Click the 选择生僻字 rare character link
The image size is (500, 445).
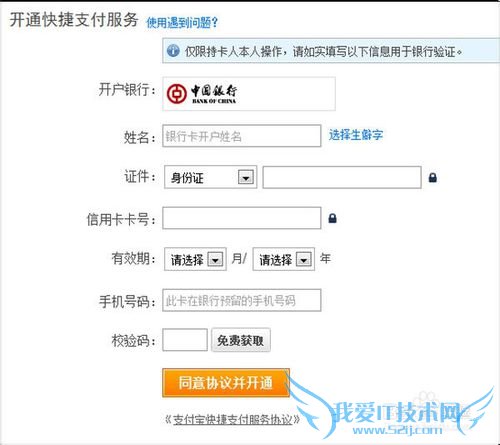[356, 135]
